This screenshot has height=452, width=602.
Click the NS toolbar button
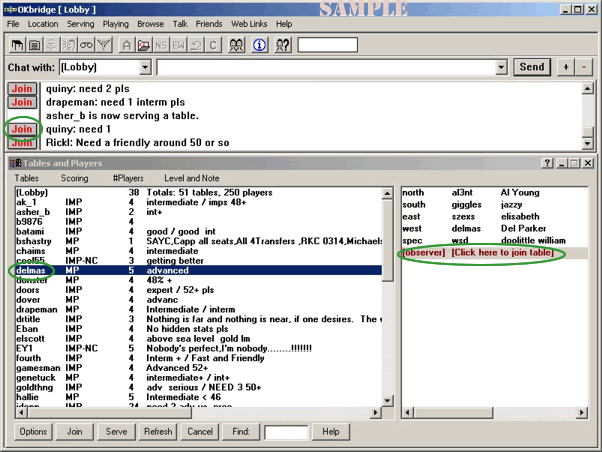[161, 45]
